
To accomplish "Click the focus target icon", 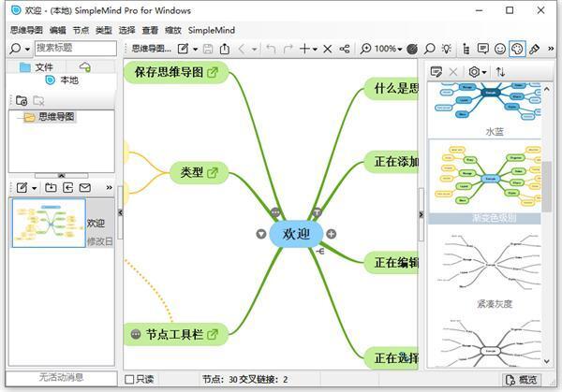I will pyautogui.click(x=412, y=49).
